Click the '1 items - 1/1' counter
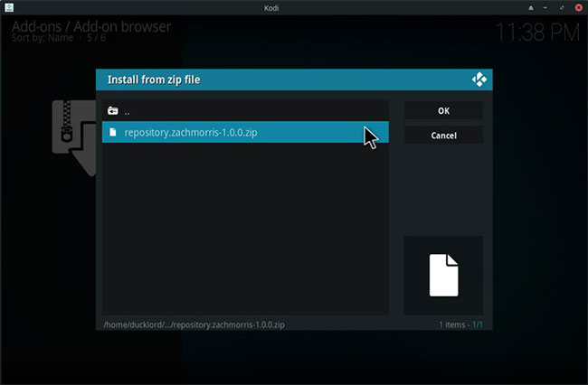The height and width of the screenshot is (385, 588). [460, 324]
